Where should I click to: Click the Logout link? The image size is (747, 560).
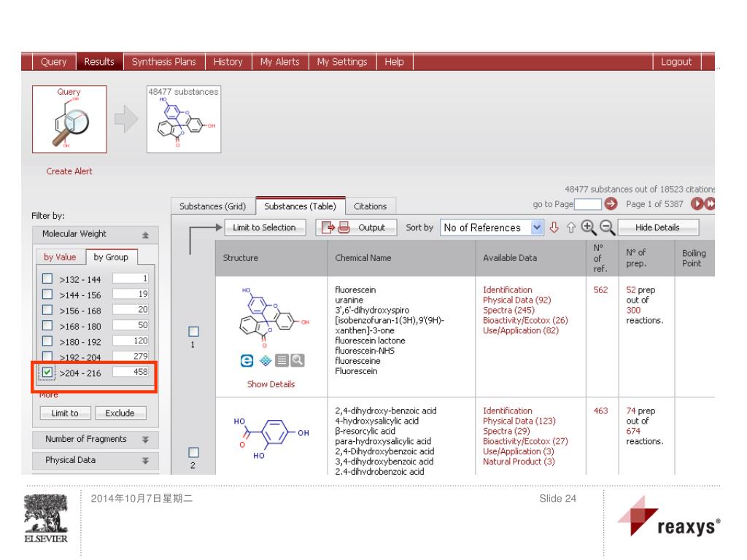pos(676,62)
